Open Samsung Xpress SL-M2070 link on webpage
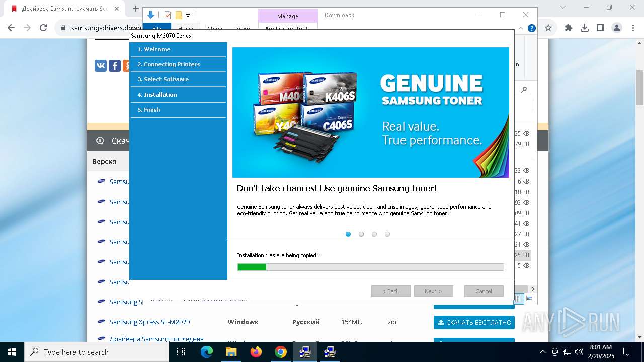 [x=149, y=322]
